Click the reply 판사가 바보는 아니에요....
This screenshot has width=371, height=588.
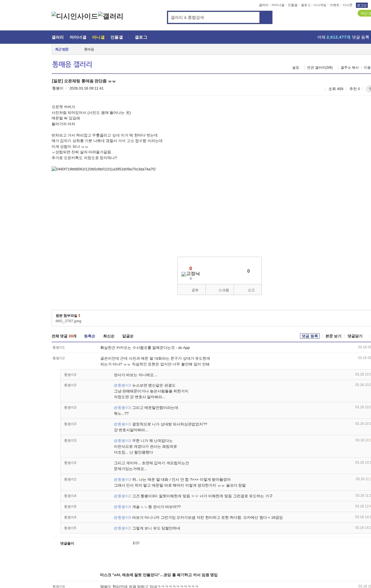(x=136, y=375)
